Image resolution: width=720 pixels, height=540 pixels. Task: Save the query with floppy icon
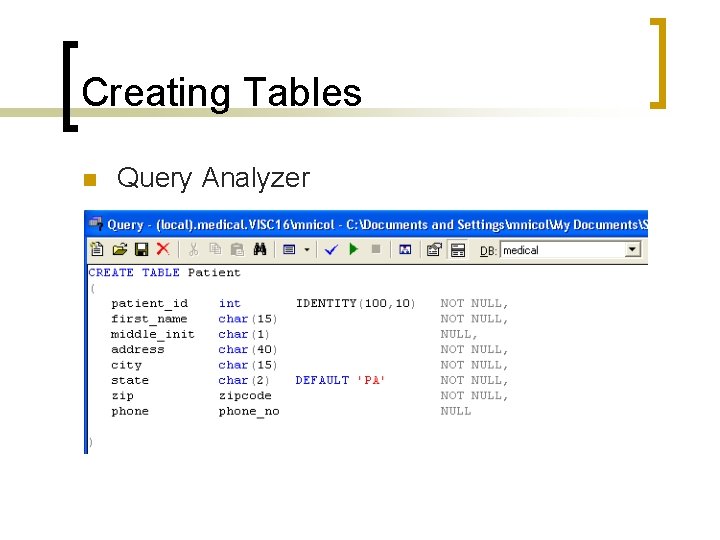[141, 249]
